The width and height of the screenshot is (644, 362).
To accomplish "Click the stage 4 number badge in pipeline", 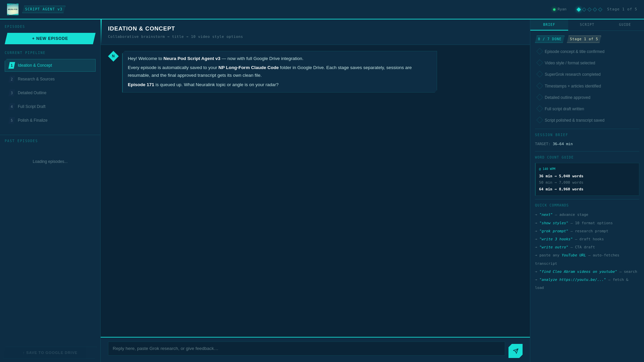I will click(x=12, y=107).
